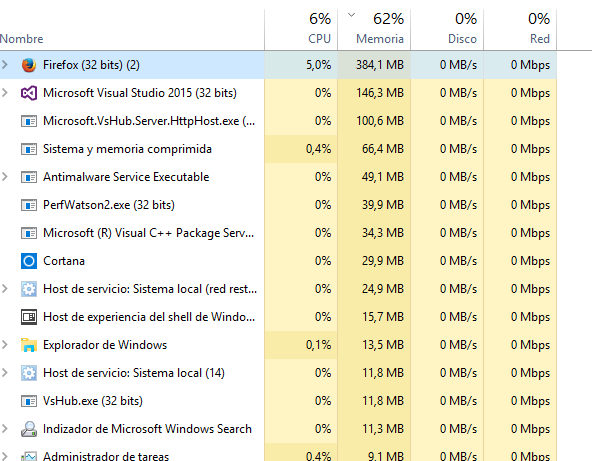This screenshot has width=592, height=461.
Task: Expand the Explorador de Windows process
Action: click(x=5, y=345)
